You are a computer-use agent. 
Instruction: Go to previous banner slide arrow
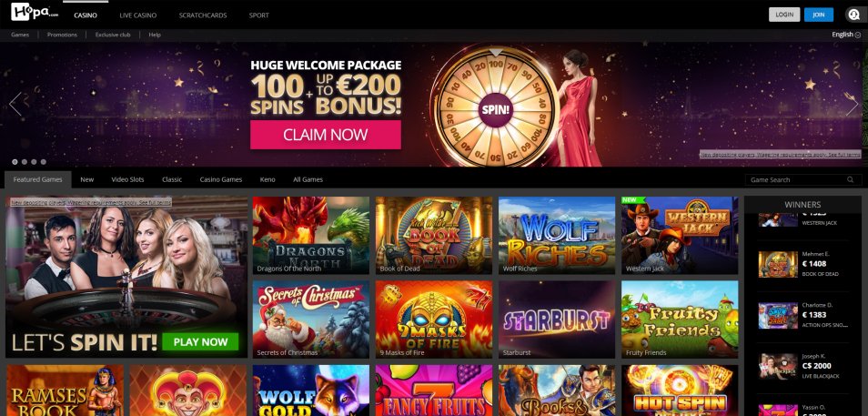15,104
